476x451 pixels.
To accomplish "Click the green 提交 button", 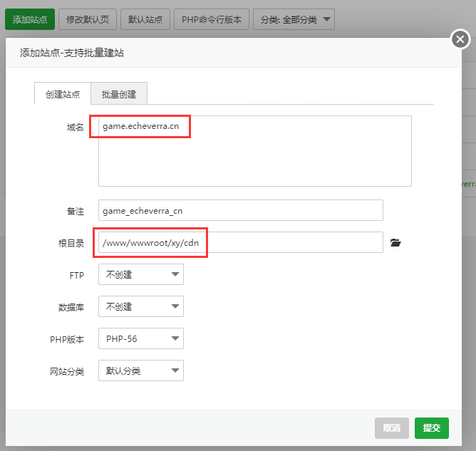I will click(x=432, y=428).
